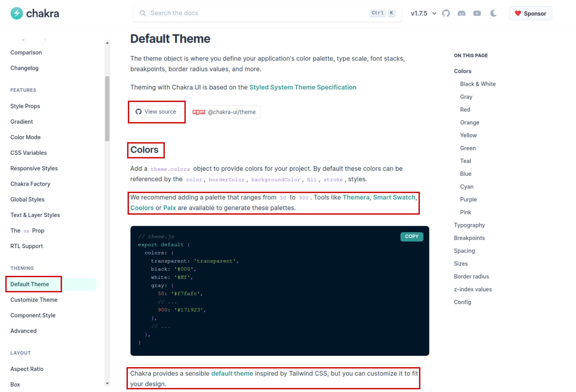Open Styled System Theme Specification link

point(303,87)
